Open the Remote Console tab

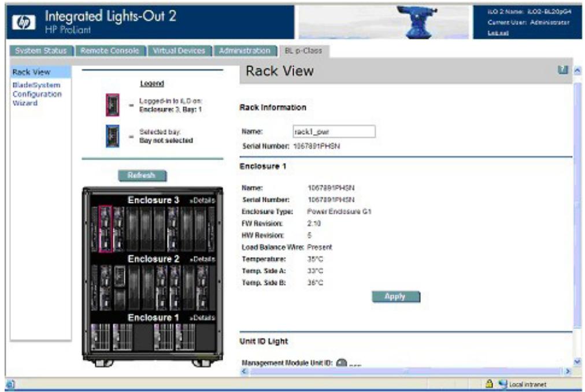pos(110,51)
